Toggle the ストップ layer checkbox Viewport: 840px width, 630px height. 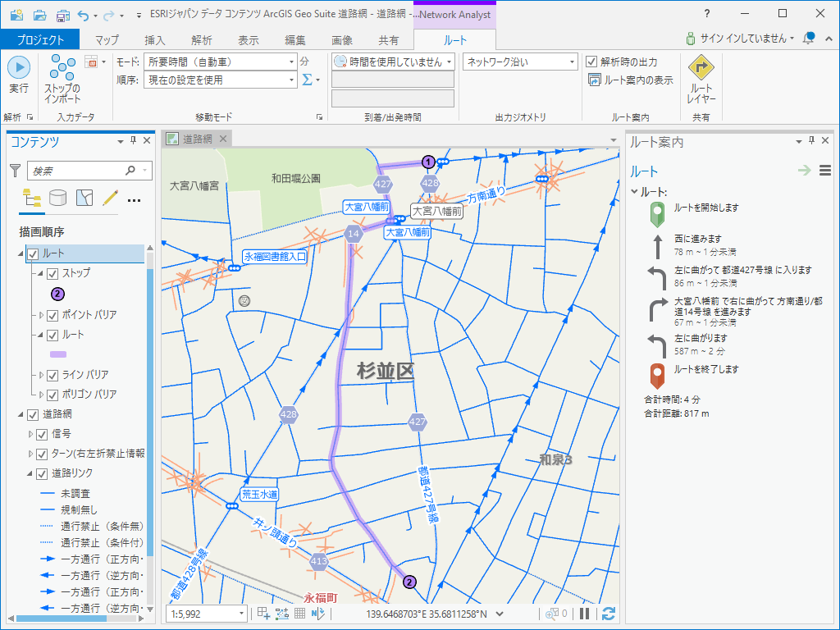(52, 273)
